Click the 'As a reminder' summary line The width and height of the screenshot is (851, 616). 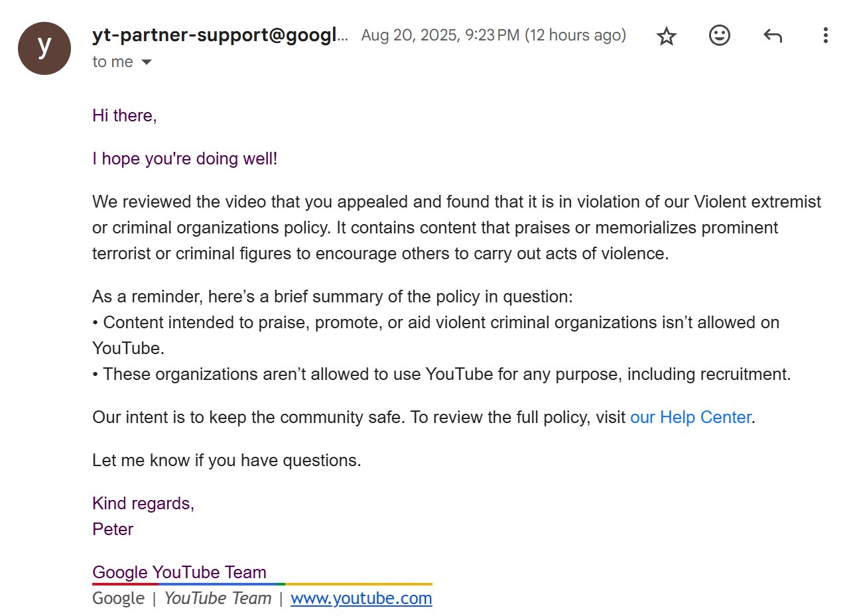(332, 296)
